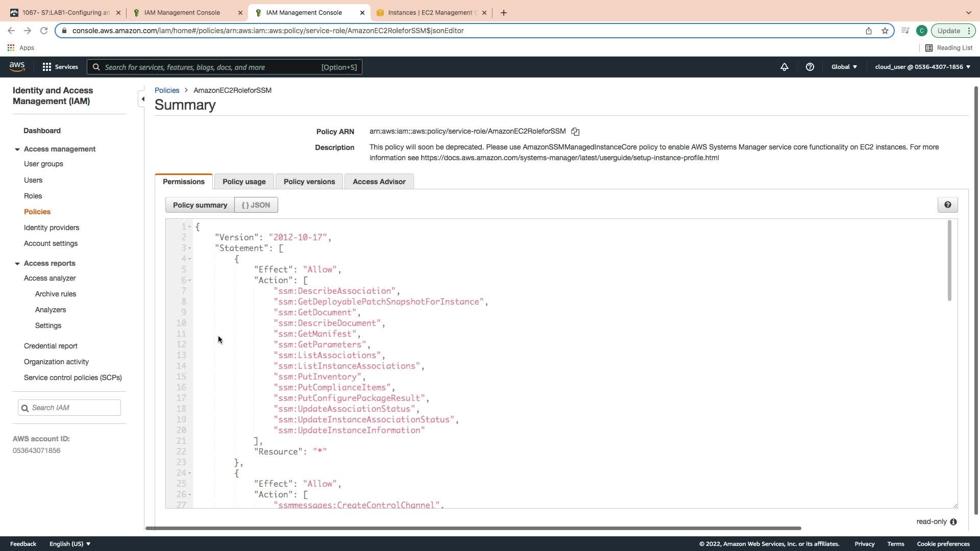The image size is (980, 551).
Task: Fold the Action array at line 6
Action: click(190, 280)
